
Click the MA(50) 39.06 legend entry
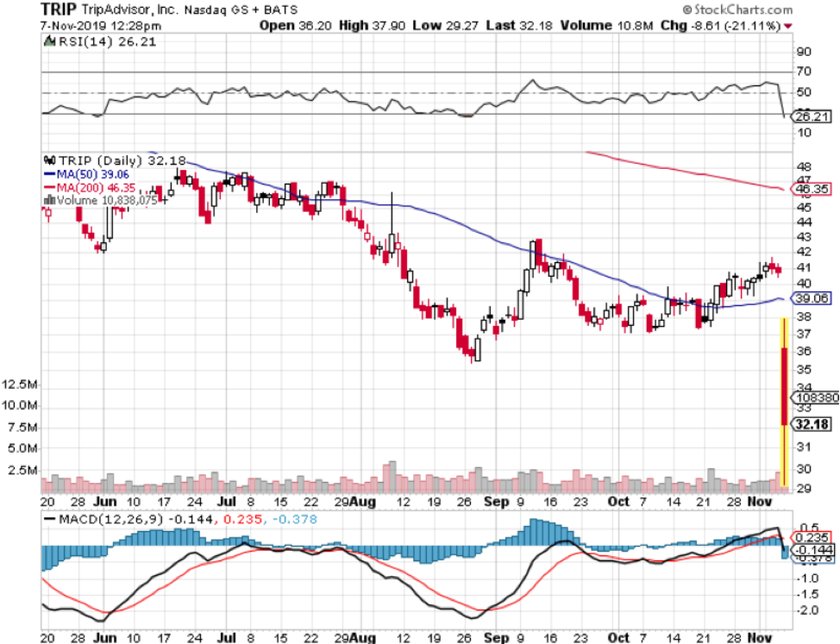click(x=92, y=174)
